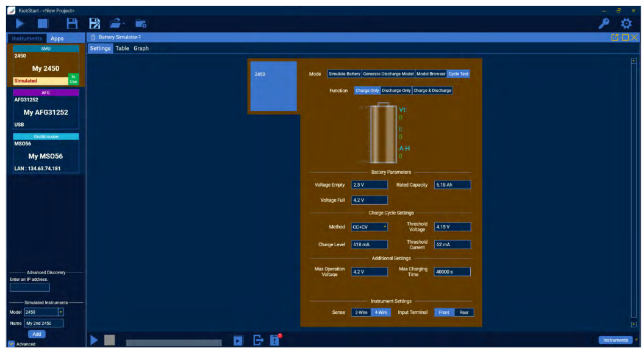The width and height of the screenshot is (644, 351).
Task: Choose the Charge & Discharge function
Action: pyautogui.click(x=432, y=91)
